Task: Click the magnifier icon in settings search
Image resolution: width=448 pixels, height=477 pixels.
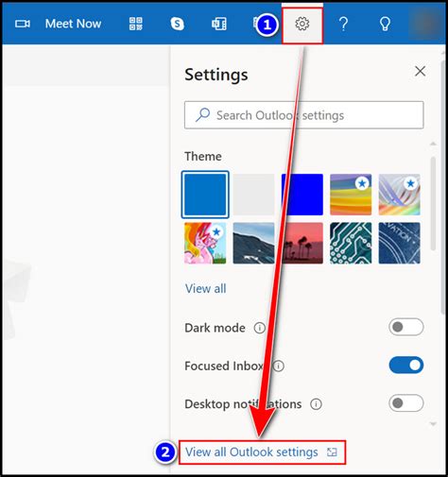Action: [202, 115]
